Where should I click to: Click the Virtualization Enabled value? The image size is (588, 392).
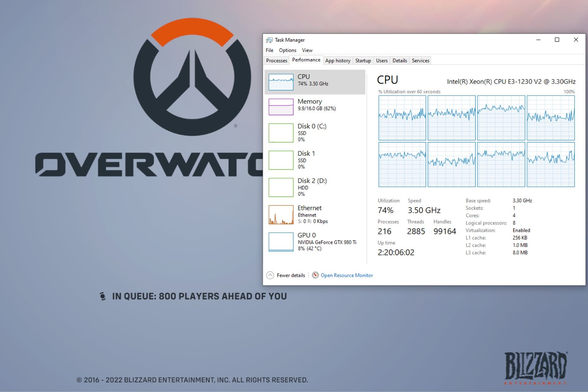coord(521,230)
